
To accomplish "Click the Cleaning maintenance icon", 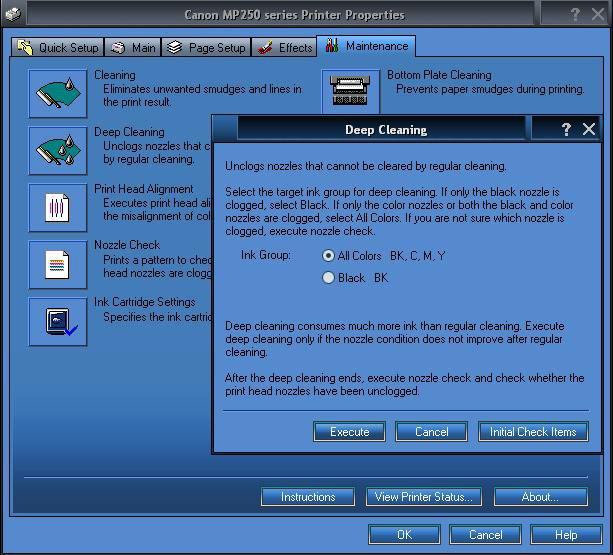I will point(58,94).
